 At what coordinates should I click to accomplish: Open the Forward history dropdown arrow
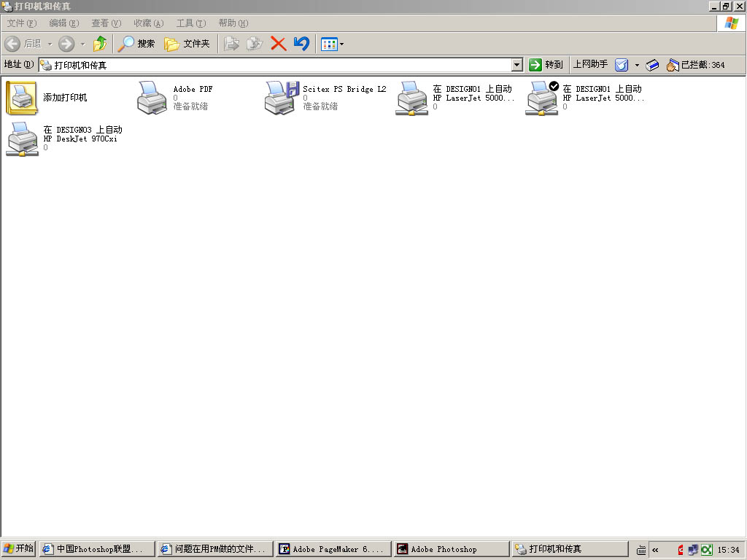tap(82, 44)
